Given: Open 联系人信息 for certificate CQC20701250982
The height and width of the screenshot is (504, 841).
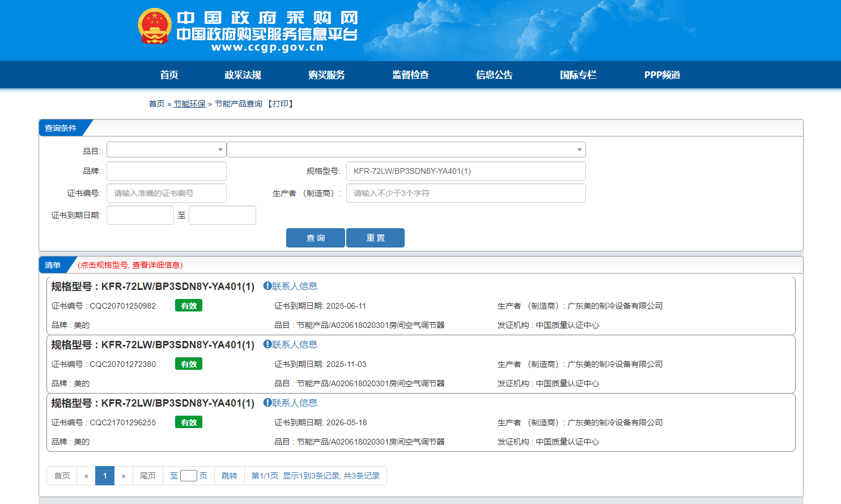Looking at the screenshot, I should [295, 286].
